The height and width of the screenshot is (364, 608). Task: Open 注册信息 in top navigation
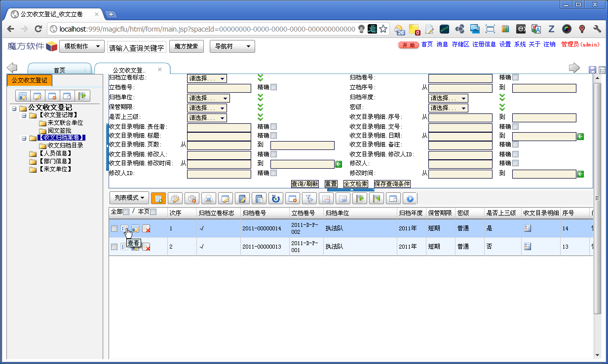point(484,44)
